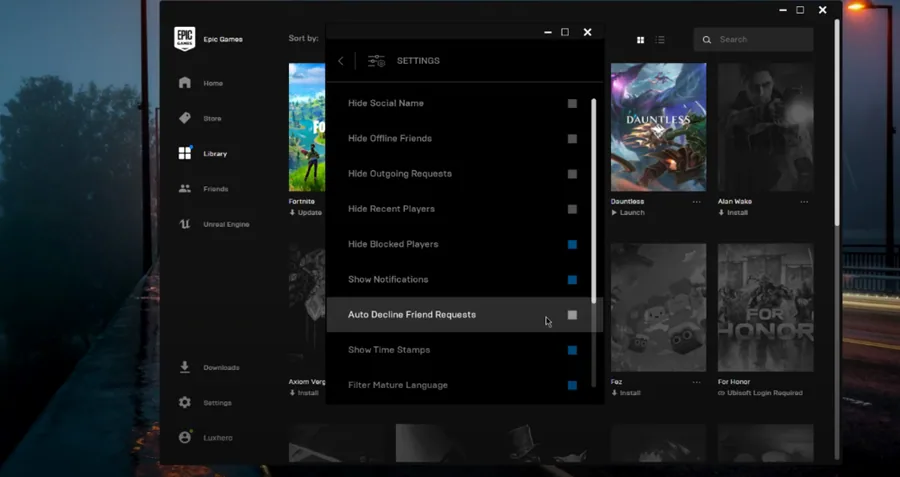Switch library to list view
The image size is (900, 477).
tap(660, 40)
